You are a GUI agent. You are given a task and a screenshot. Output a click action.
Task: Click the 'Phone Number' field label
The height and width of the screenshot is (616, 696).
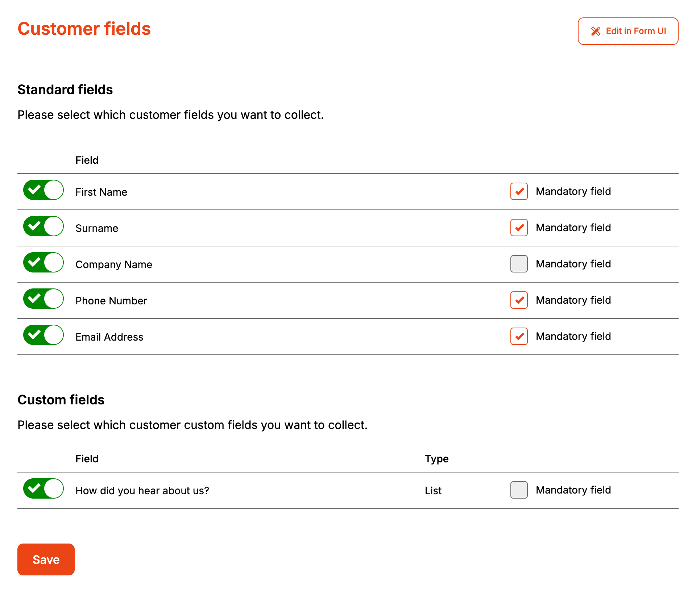(x=111, y=301)
